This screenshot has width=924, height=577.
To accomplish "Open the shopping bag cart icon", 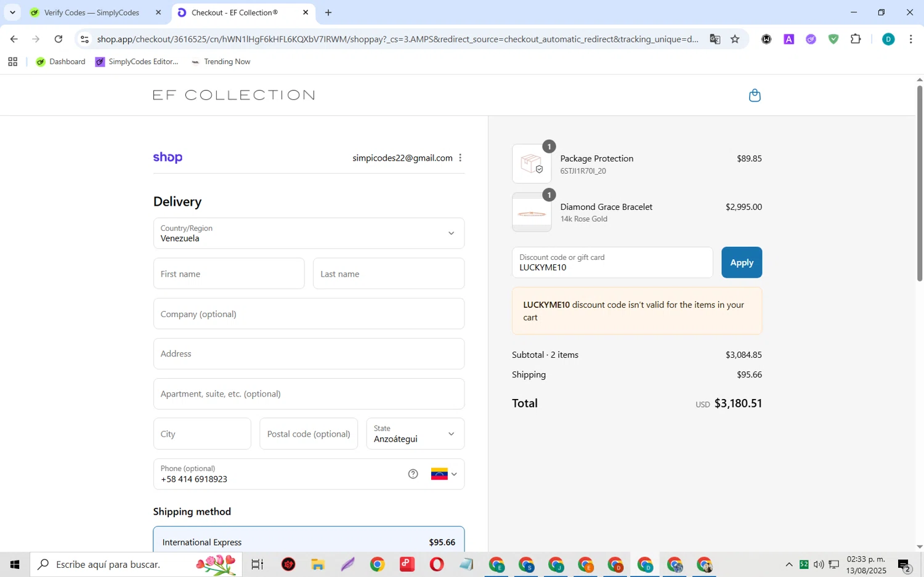I will coord(755,95).
